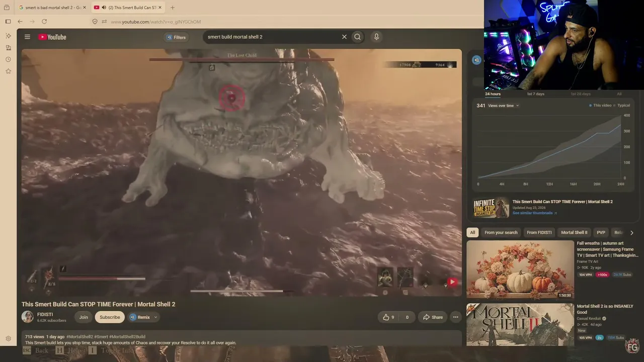This screenshot has height=362, width=644.
Task: Open the FIDISTI channel name link
Action: click(x=45, y=315)
